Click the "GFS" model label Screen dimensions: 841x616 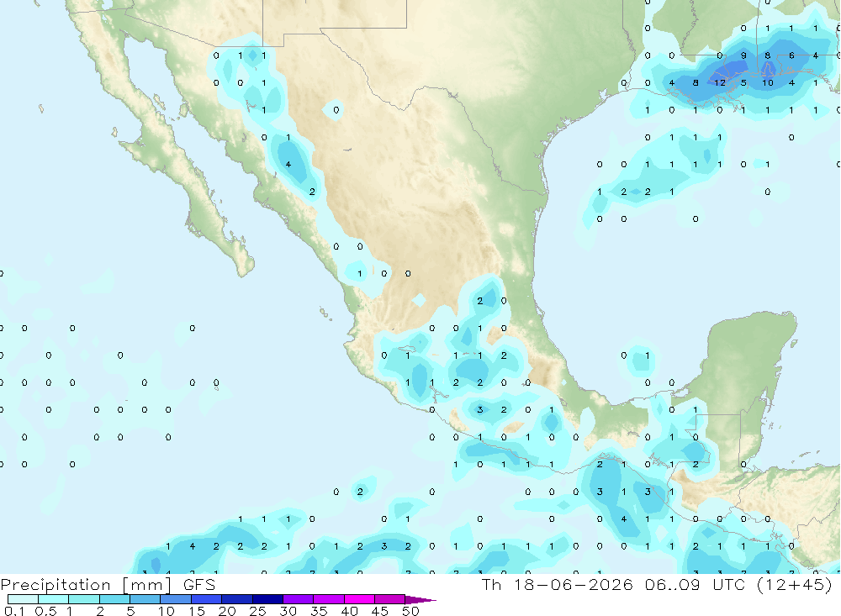199,584
